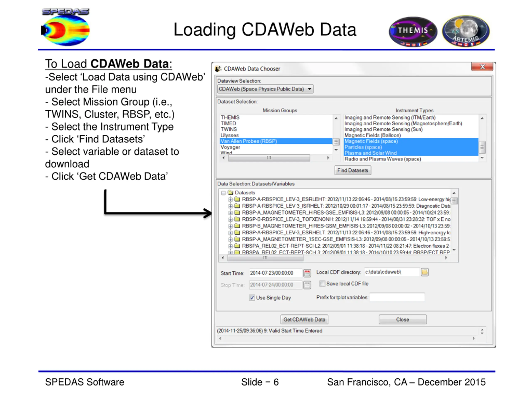Screen dimensions: 532x399
Task: Expand the RBSP-A-RBSPICE_LEV-3_ESRHELT dataset
Action: coord(230,233)
